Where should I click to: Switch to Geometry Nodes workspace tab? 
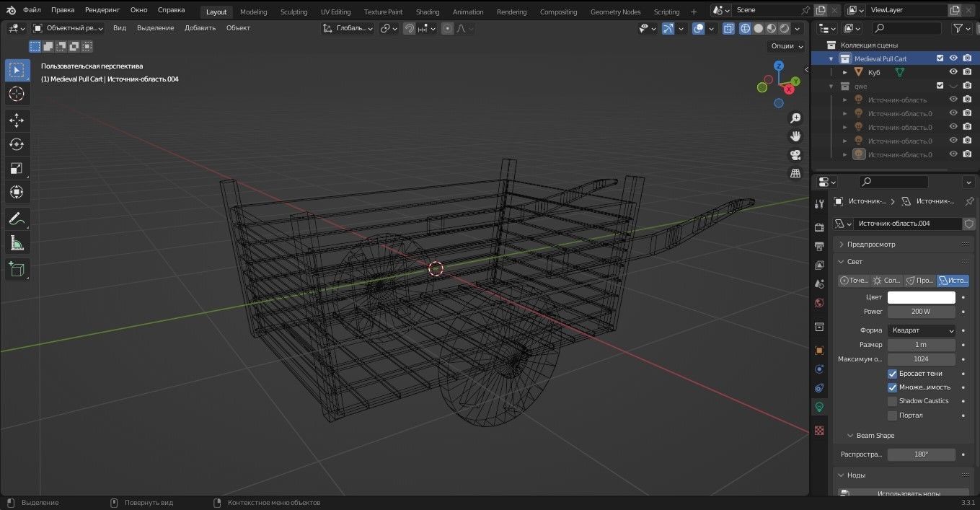click(615, 12)
